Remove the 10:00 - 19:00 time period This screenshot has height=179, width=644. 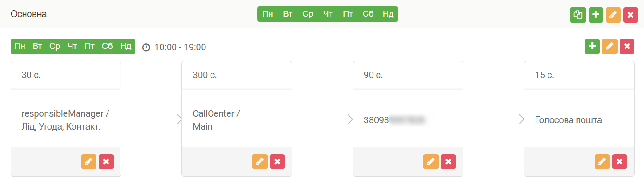(x=627, y=47)
